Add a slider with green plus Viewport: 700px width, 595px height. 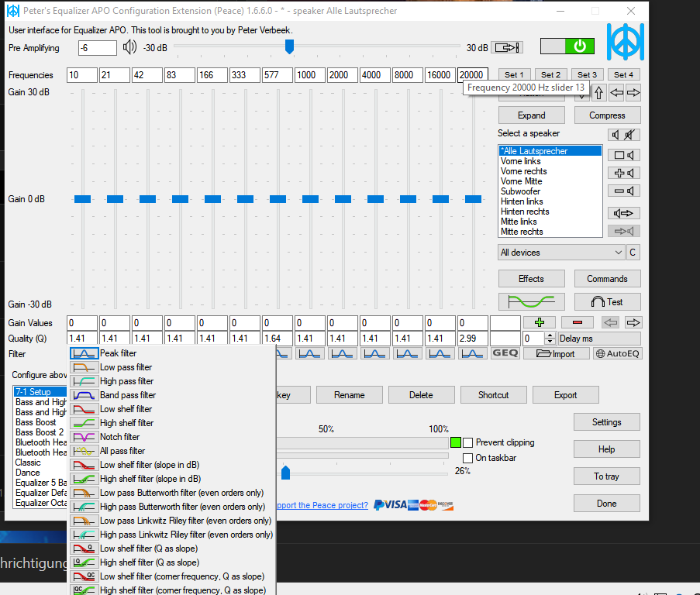pos(540,322)
